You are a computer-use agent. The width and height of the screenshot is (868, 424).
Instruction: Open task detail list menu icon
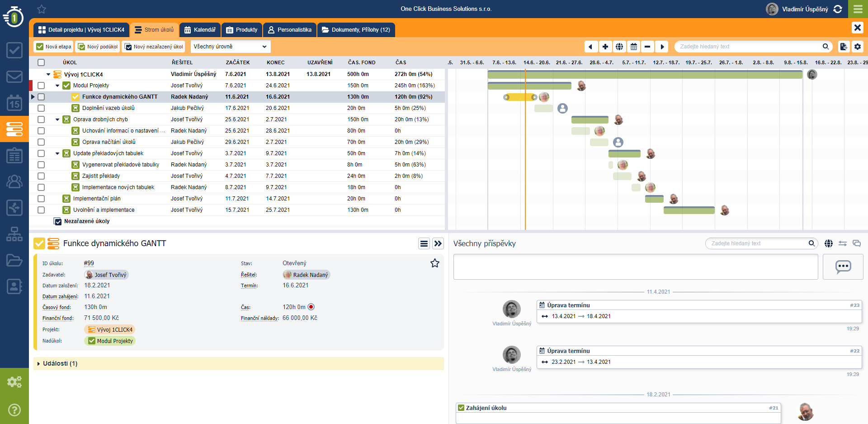coord(424,244)
